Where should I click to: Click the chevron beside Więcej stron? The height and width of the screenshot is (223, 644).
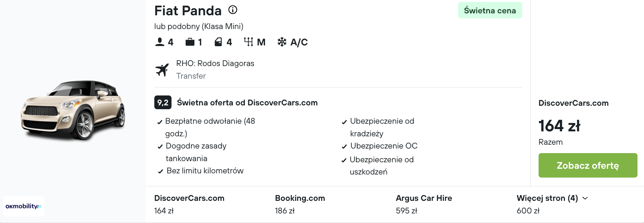[585, 198]
